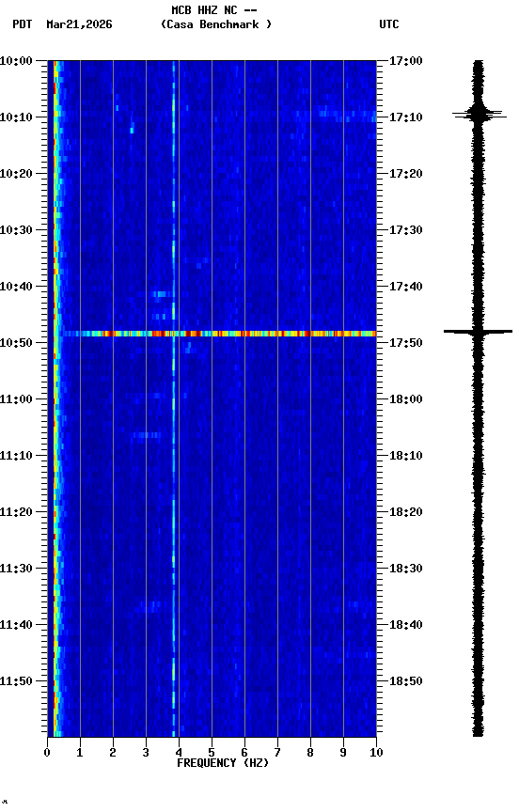
Task: Click the '11:40' PDT time label
Action: click(16, 626)
